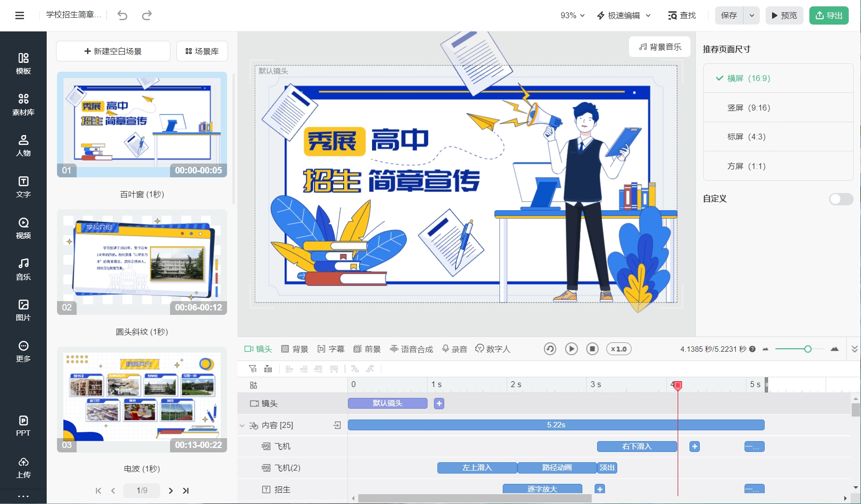Viewport: 861px width, 504px height.
Task: Open the 数字人 digital human feature
Action: [493, 349]
